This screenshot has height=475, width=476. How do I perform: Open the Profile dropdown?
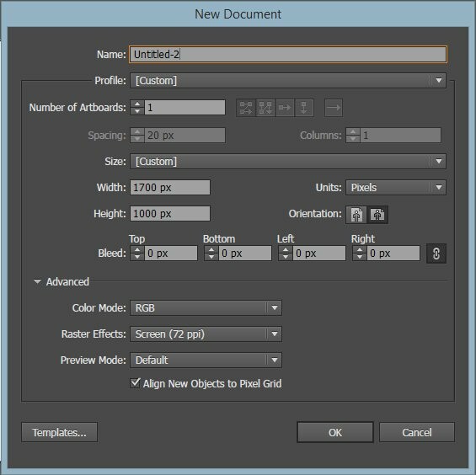[x=288, y=81]
